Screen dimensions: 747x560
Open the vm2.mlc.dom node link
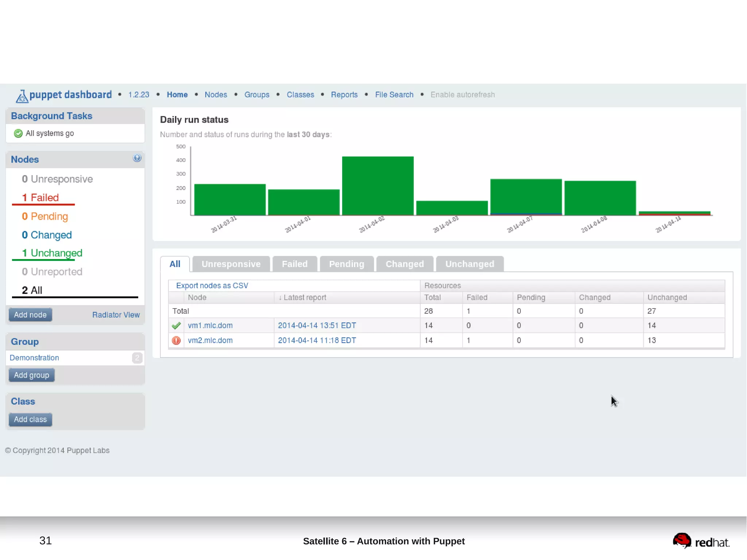click(210, 340)
